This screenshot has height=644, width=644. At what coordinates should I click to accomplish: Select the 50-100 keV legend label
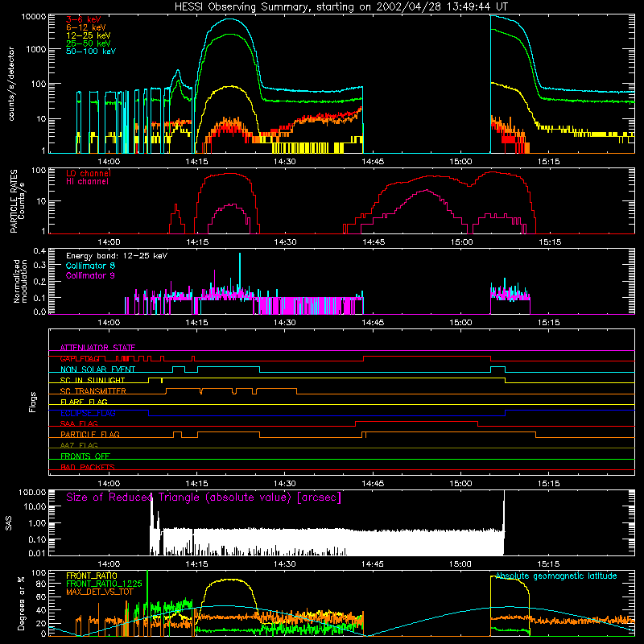tap(91, 51)
